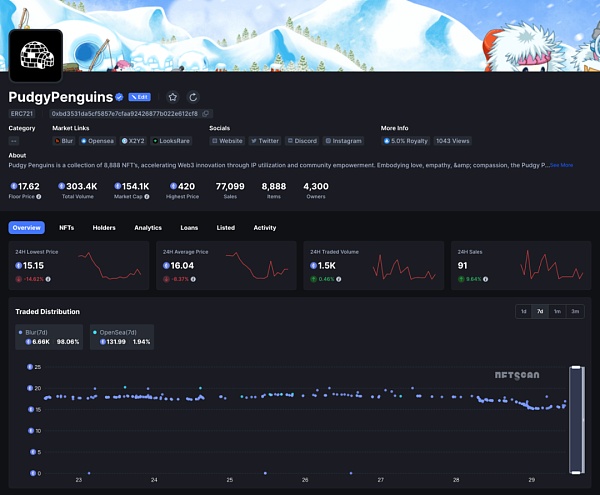Click the red down arrow in 24H Lowest Price
The image size is (600, 495).
(x=18, y=279)
